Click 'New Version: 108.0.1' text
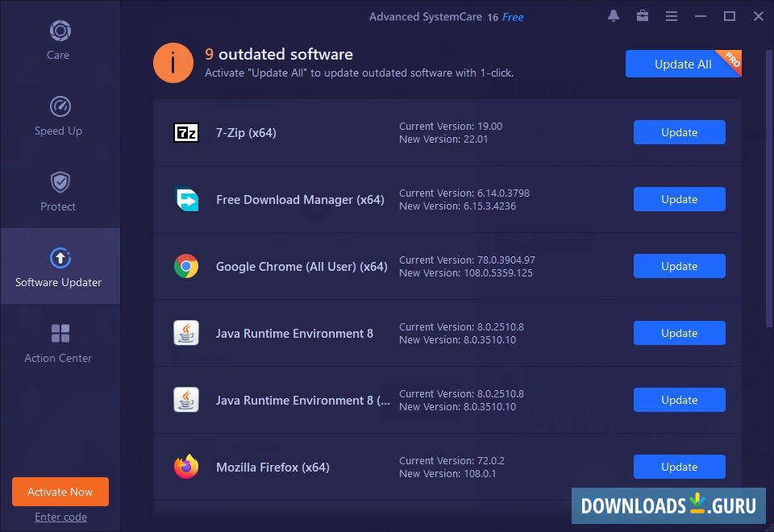This screenshot has width=774, height=532. tap(447, 474)
